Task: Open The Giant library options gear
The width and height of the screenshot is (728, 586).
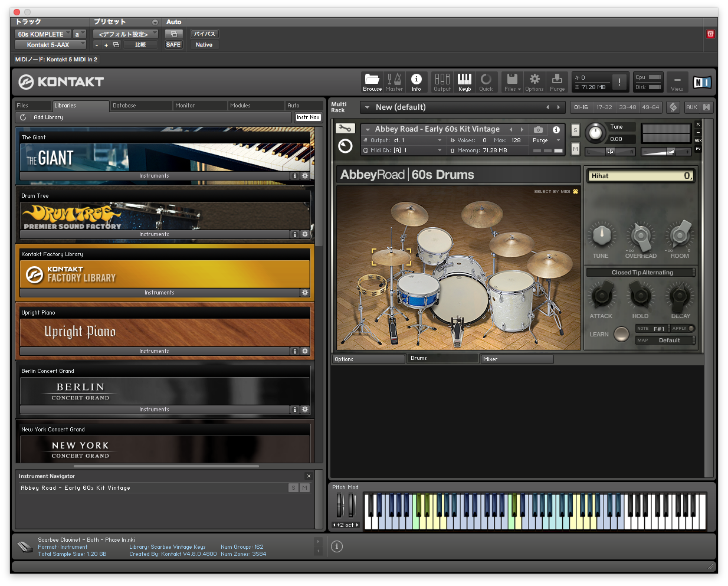Action: 305,176
